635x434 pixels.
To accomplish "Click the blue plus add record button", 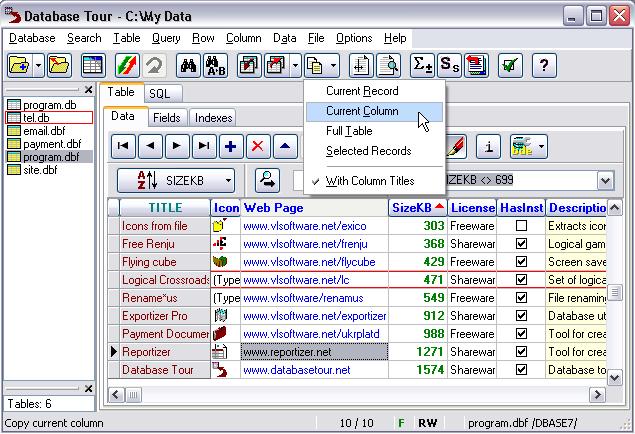I will pyautogui.click(x=231, y=146).
